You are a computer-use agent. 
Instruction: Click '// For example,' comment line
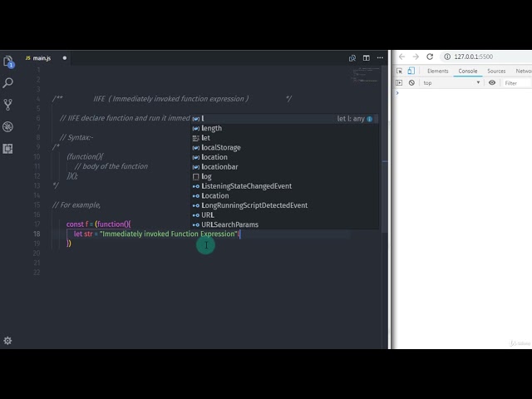tap(76, 205)
